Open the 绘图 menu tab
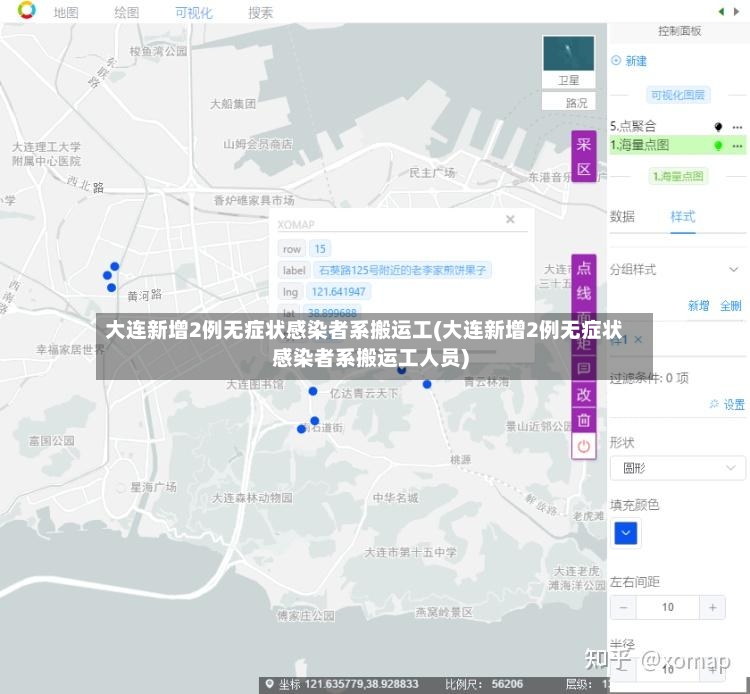Screen dimensions: 750x694 click(x=127, y=12)
